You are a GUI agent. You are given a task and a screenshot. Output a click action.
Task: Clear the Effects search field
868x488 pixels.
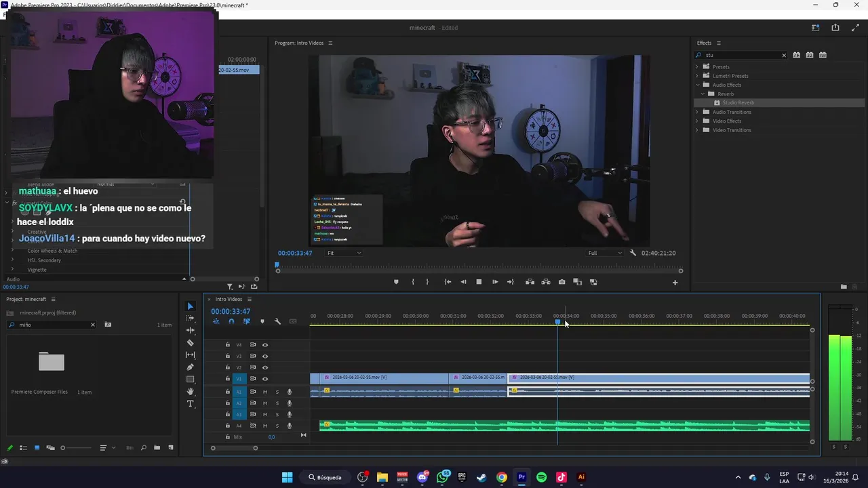(x=784, y=56)
